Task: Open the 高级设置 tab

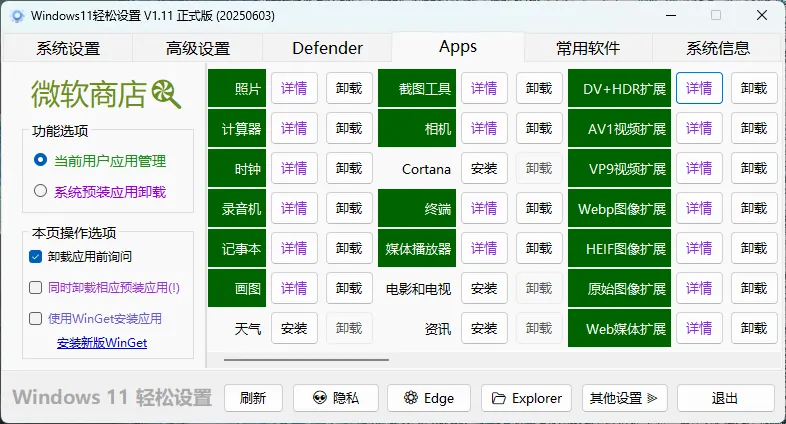Action: 197,48
